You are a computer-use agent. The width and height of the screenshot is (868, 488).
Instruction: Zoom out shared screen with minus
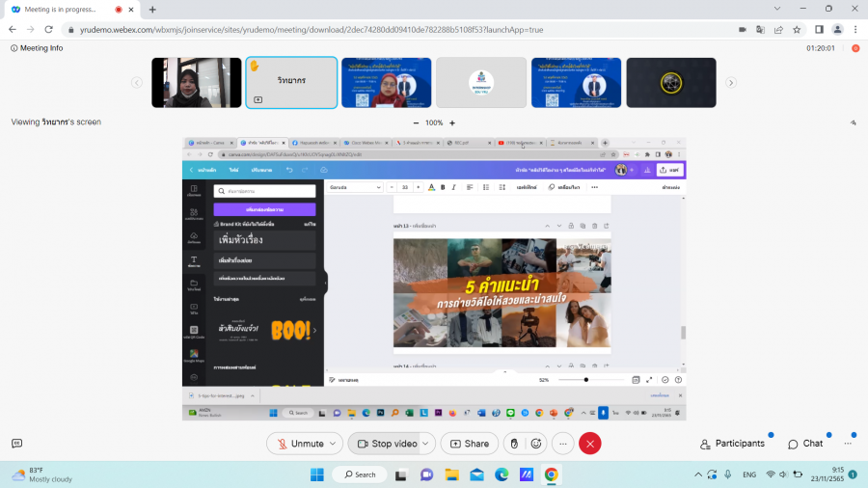point(416,123)
